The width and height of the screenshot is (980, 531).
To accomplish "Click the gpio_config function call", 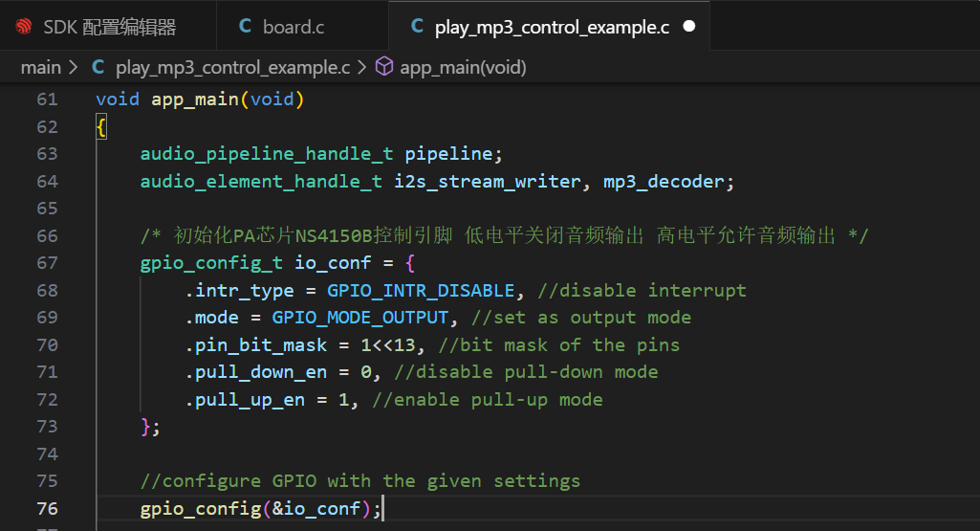I will pos(200,509).
